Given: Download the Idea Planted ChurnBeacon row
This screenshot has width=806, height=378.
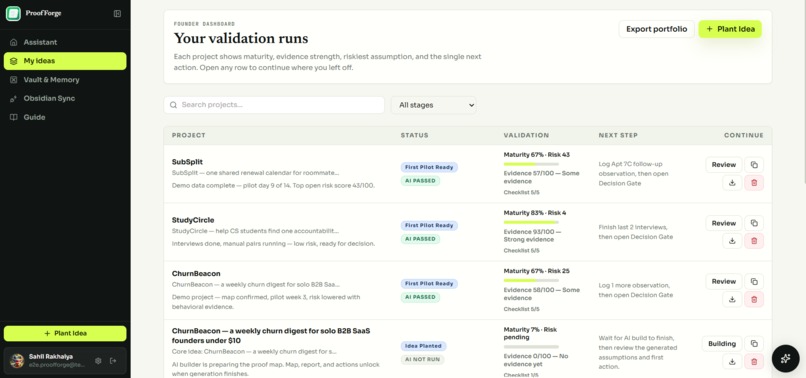Looking at the screenshot, I should tap(732, 362).
